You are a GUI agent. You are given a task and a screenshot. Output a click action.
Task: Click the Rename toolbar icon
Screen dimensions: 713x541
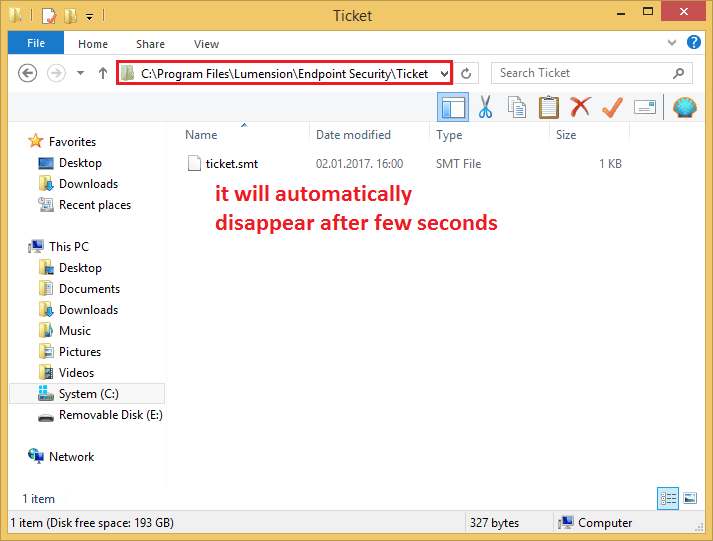point(644,107)
